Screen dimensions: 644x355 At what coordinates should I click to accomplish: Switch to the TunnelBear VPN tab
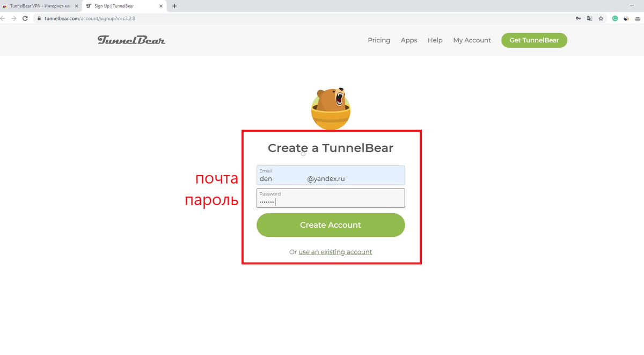40,6
